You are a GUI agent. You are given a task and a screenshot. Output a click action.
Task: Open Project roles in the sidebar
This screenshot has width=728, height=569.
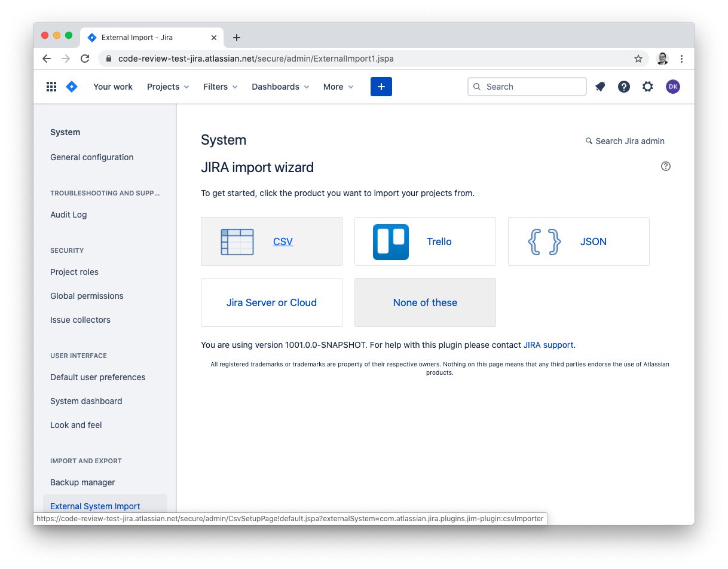(x=74, y=272)
